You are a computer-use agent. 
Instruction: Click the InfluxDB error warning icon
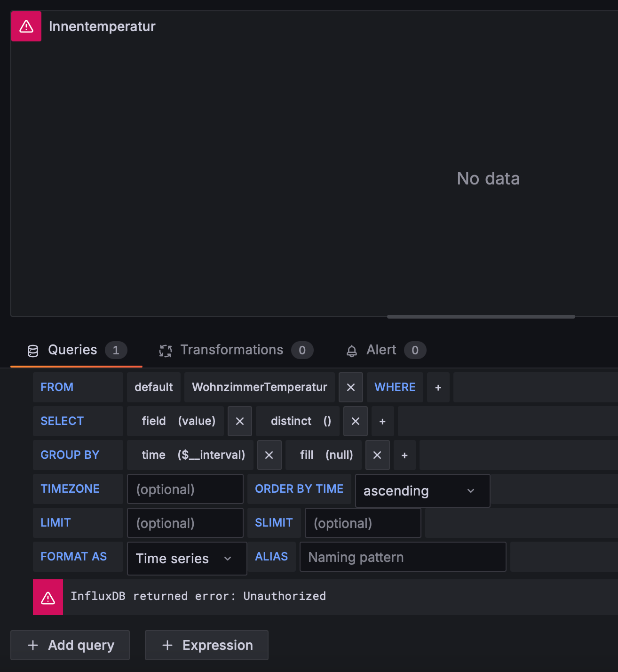(48, 597)
